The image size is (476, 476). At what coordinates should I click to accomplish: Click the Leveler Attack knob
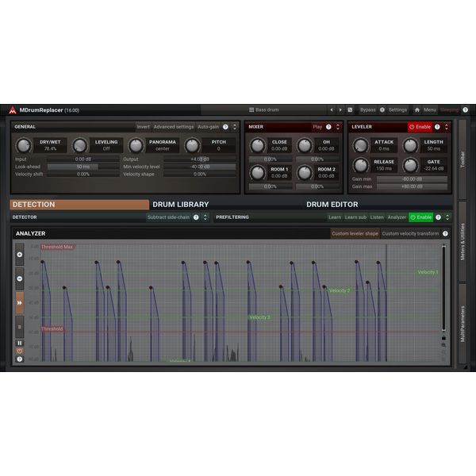coord(361,145)
